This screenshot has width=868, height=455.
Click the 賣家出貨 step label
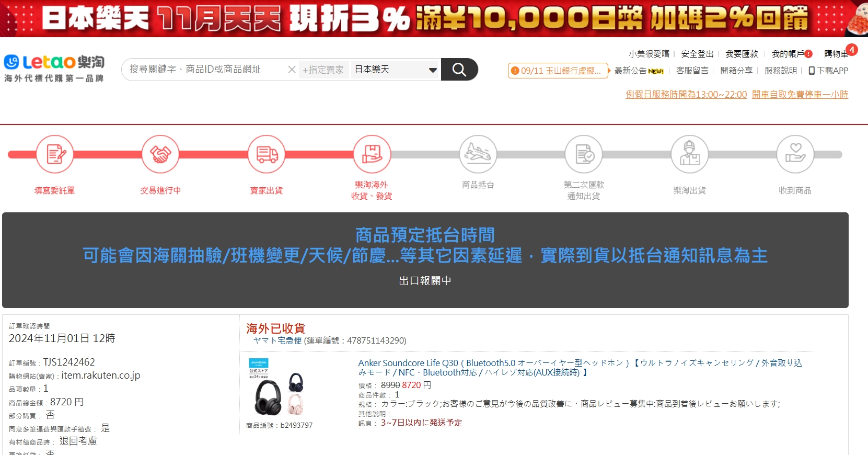[x=267, y=190]
